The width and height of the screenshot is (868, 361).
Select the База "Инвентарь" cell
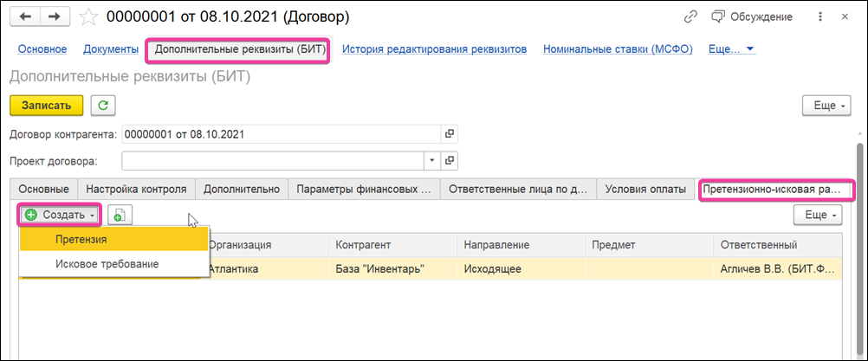tap(392, 268)
